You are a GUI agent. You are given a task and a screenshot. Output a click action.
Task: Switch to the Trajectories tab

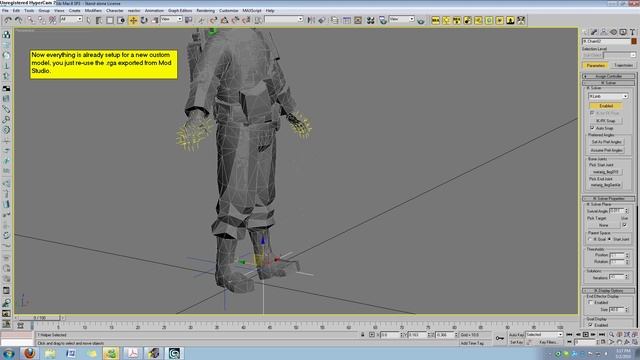coord(623,65)
